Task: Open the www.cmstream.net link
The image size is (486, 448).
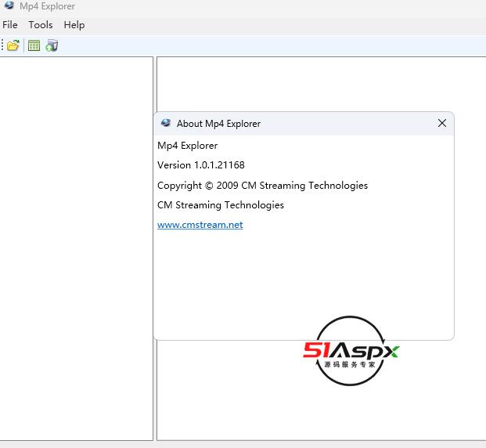Action: (200, 225)
